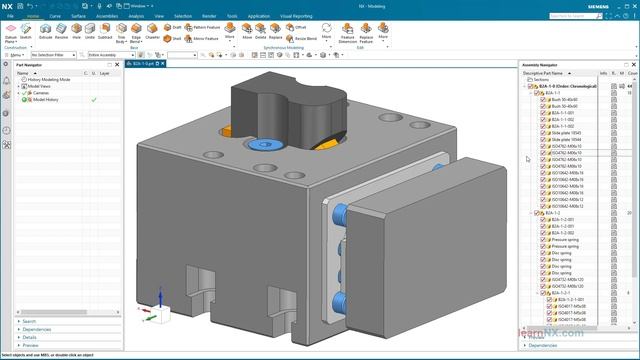Screen dimensions: 640x360
Task: Open the Pattern Feature tool
Action: click(x=202, y=27)
